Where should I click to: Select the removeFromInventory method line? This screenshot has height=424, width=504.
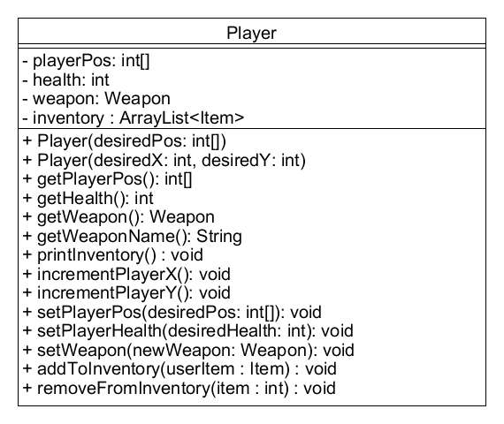[x=179, y=389]
